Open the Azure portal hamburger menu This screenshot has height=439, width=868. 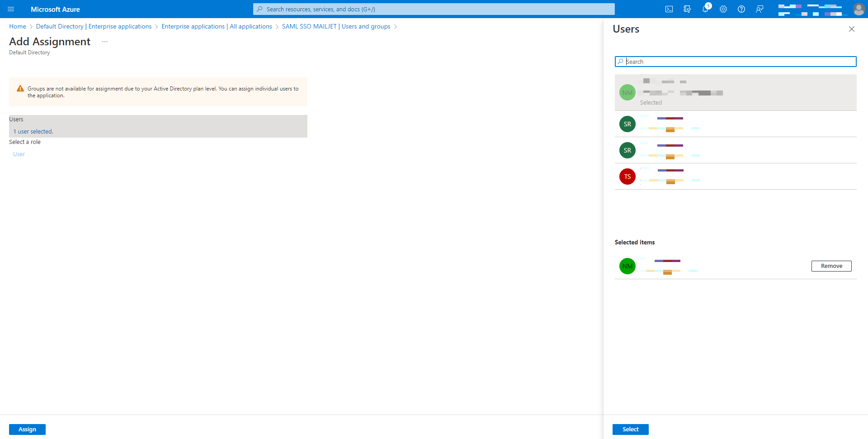point(11,9)
